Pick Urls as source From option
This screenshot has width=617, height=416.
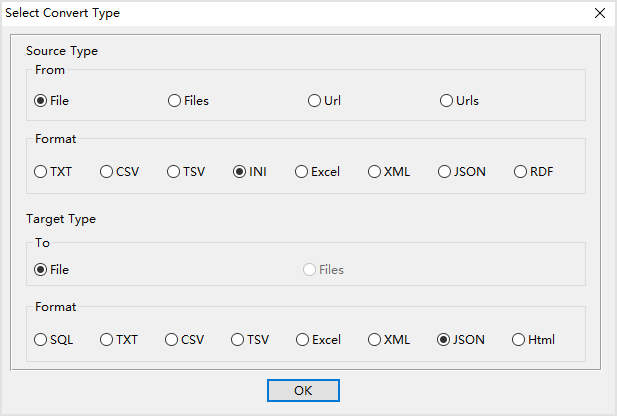point(447,101)
